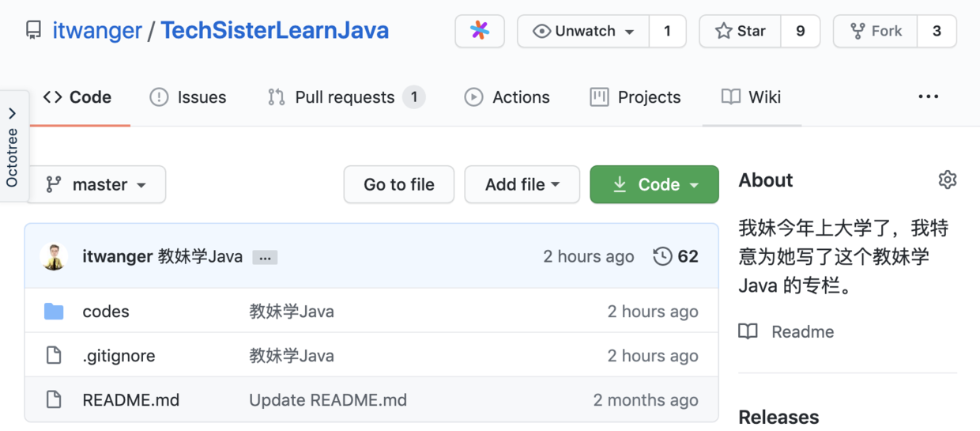Click the repository book icon
The width and height of the screenshot is (980, 431).
coord(33,31)
